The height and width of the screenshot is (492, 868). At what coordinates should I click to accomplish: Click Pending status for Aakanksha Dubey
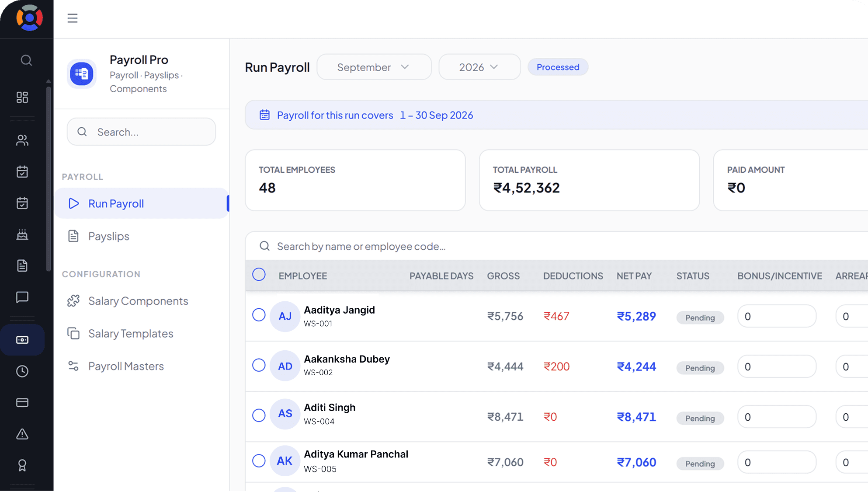click(x=700, y=368)
